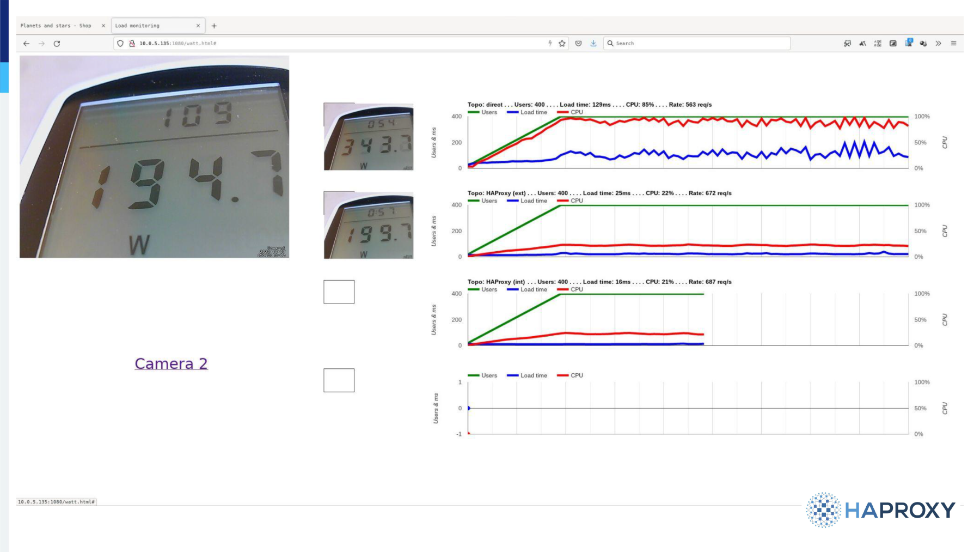
Task: Close the Load monitoring tab
Action: tap(198, 26)
